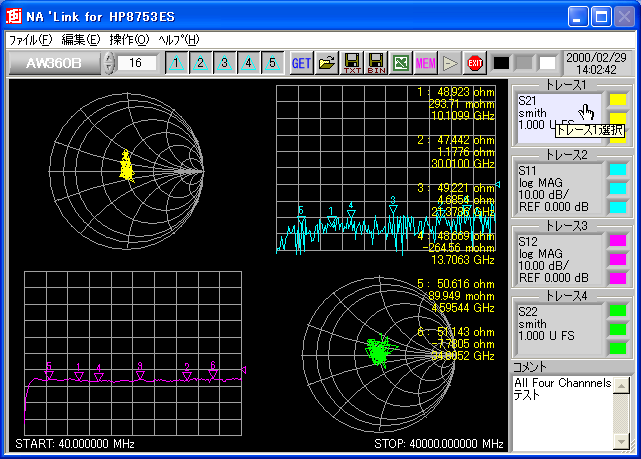Viewport: 641px width, 459px height.
Task: Click marker 5 readout 50.616 ohm
Action: click(456, 284)
